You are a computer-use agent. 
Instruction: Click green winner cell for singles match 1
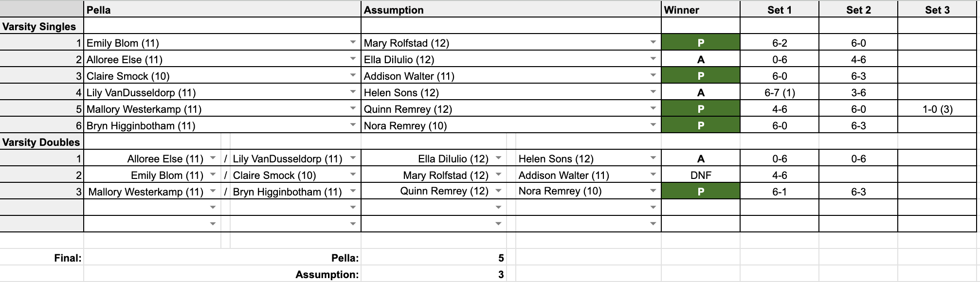pyautogui.click(x=701, y=43)
